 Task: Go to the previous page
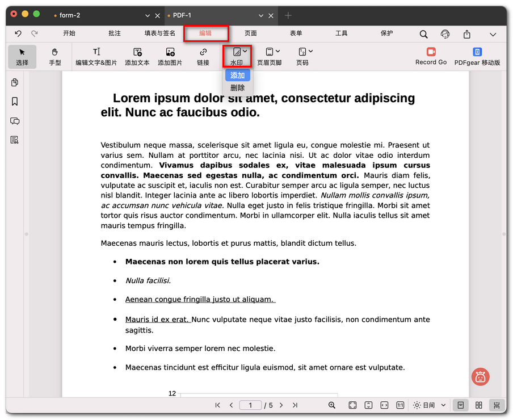[232, 405]
